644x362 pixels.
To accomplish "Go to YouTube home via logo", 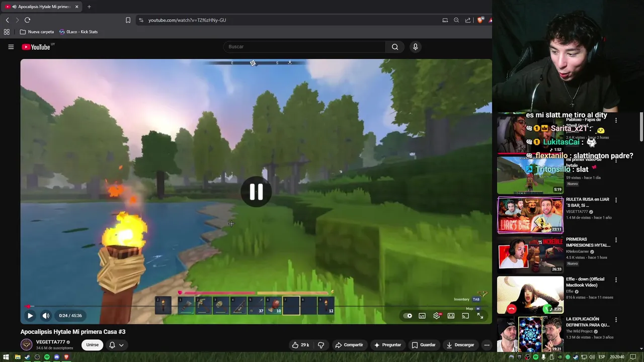I will coord(36,47).
